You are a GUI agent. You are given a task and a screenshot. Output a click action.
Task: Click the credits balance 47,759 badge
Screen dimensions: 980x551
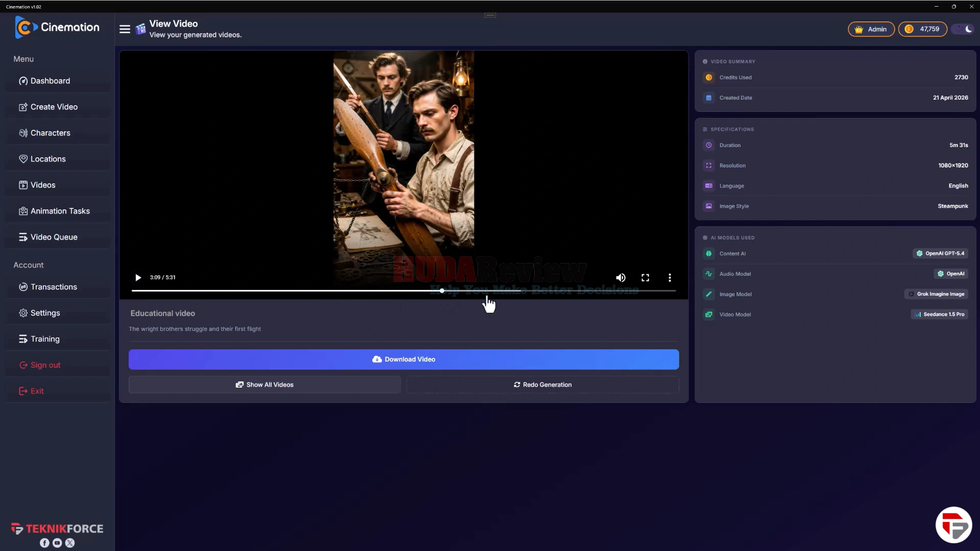(x=922, y=29)
